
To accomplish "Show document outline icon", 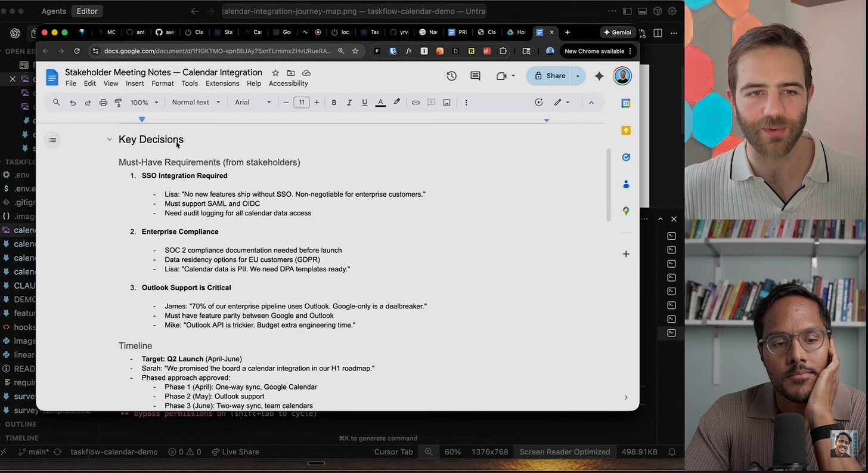I will pos(52,140).
